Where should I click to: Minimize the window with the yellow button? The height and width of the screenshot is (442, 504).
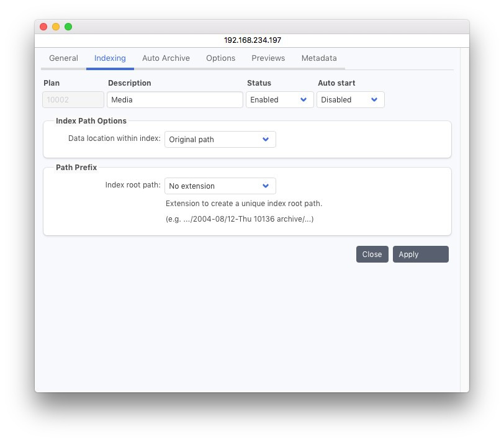56,27
